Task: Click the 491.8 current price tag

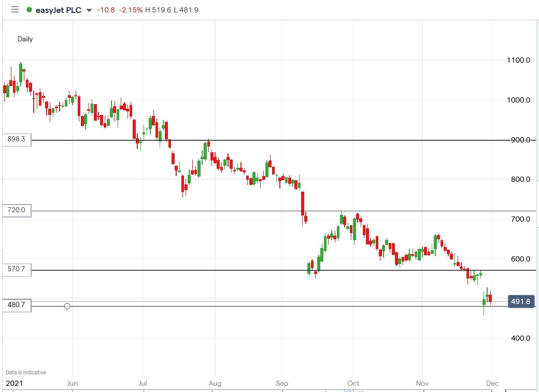Action: pyautogui.click(x=521, y=301)
